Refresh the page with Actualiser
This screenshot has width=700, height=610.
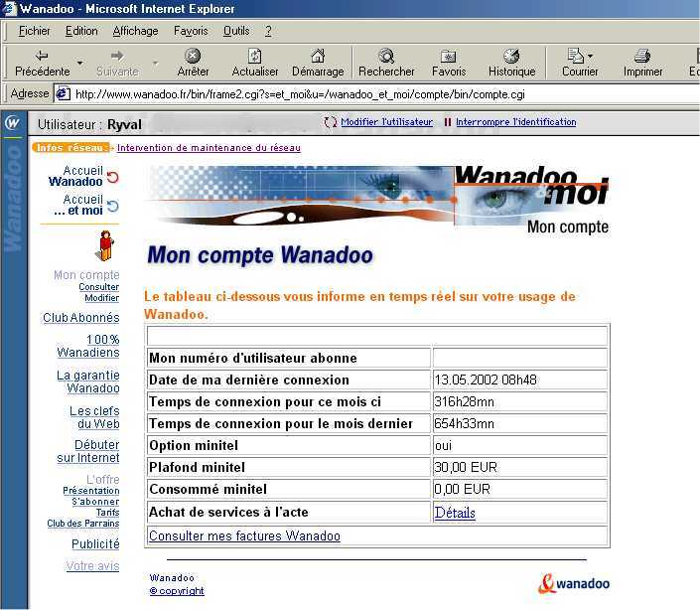point(255,63)
